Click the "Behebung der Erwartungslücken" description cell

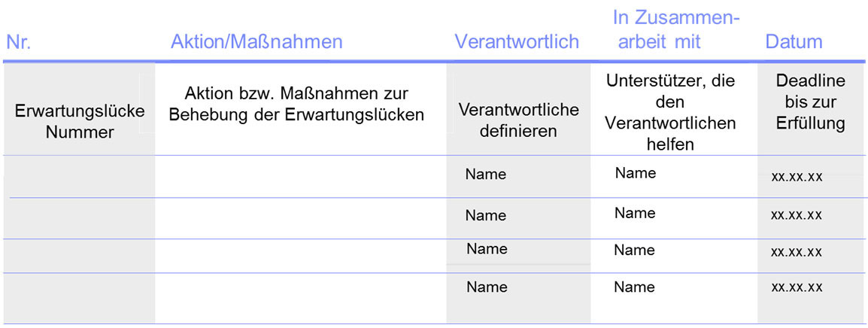tap(296, 105)
